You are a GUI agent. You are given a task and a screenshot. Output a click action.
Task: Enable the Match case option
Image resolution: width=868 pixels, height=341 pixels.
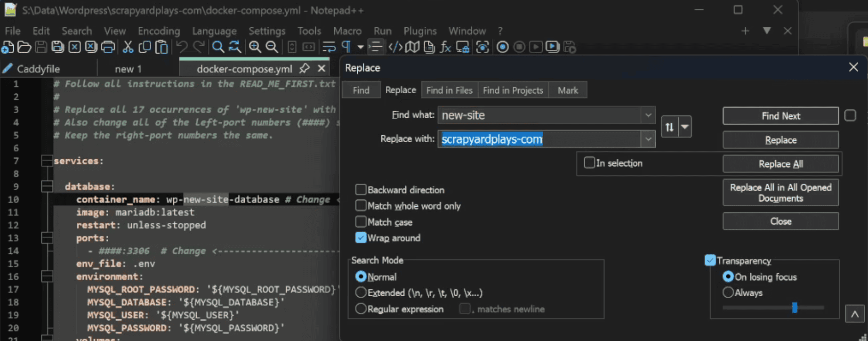(361, 221)
